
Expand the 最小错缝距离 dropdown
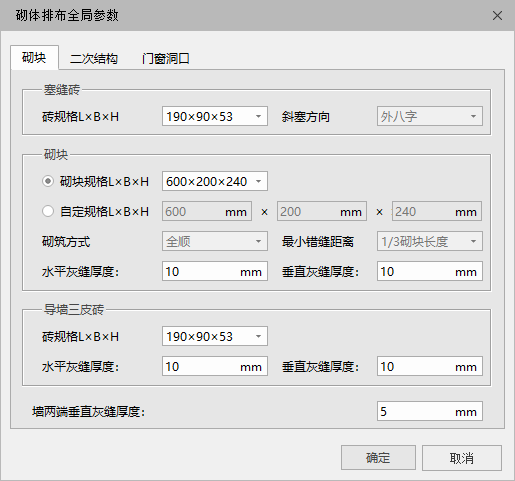pos(430,241)
